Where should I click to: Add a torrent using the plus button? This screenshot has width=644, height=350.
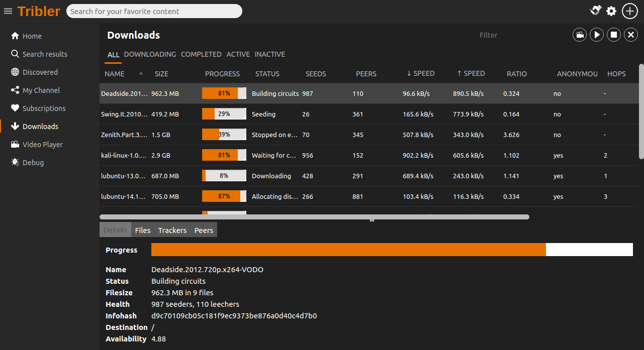[x=630, y=11]
